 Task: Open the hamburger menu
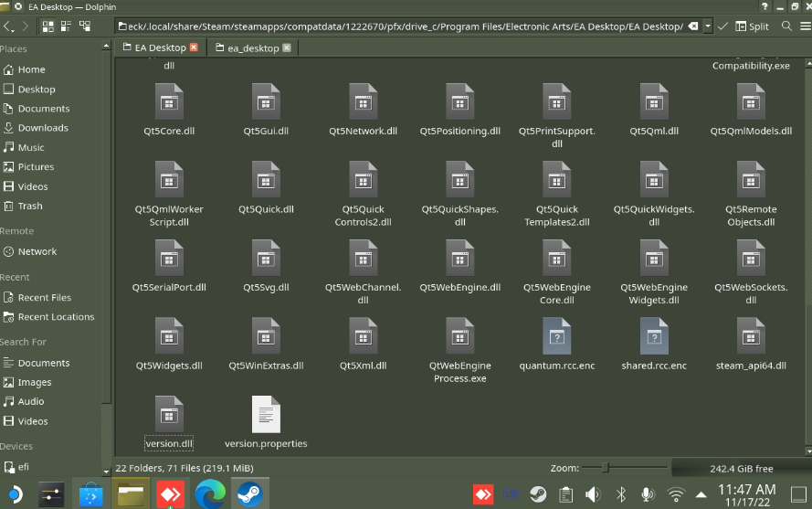click(806, 27)
